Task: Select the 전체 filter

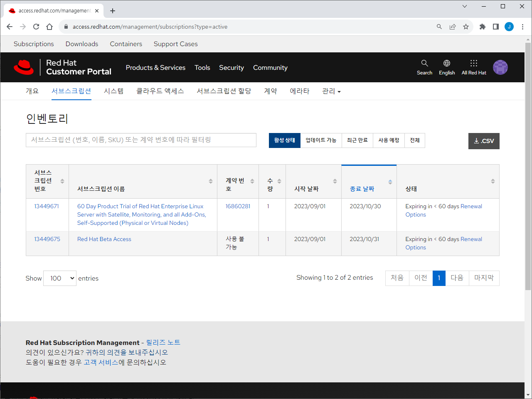Action: tap(415, 140)
